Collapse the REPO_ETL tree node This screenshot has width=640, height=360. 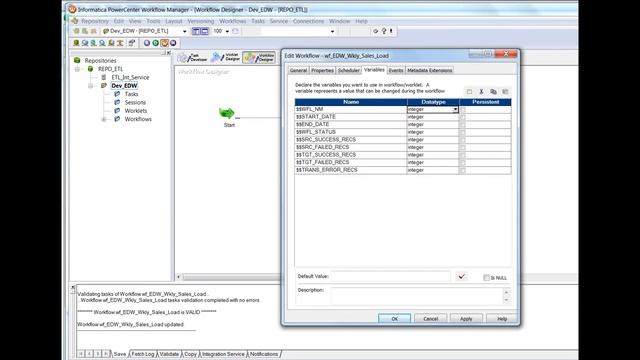point(77,69)
